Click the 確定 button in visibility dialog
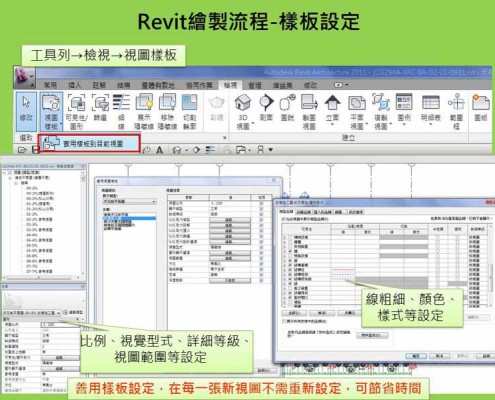The height and width of the screenshot is (400, 495). (x=416, y=356)
